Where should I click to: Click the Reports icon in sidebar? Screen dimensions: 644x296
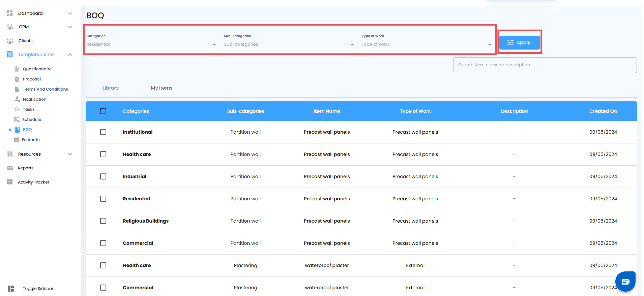(x=10, y=168)
